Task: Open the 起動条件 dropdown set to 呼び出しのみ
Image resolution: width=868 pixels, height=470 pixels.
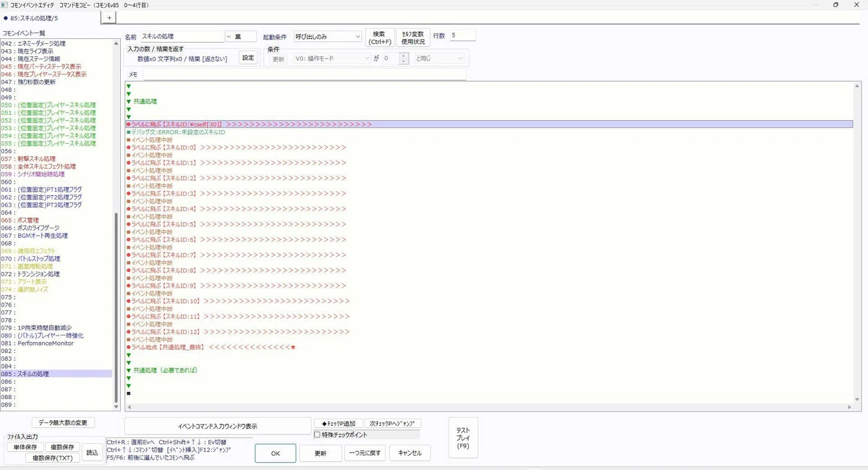Action: [328, 36]
